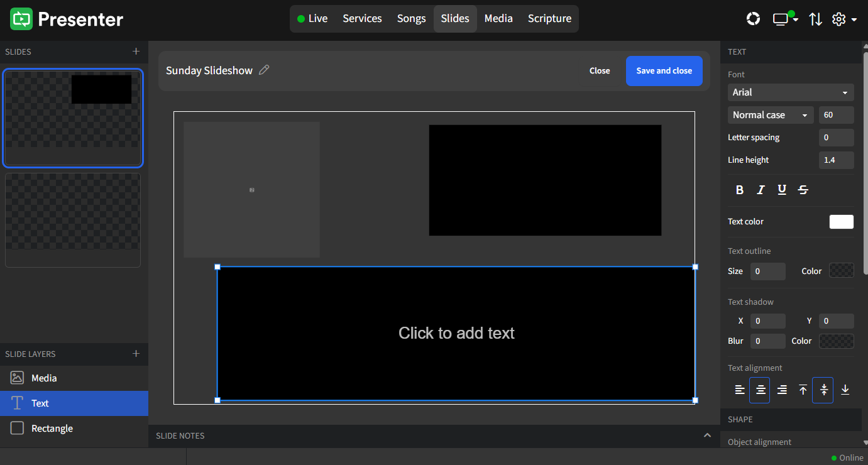Collapse the Slide Notes panel
This screenshot has width=868, height=465.
click(707, 435)
